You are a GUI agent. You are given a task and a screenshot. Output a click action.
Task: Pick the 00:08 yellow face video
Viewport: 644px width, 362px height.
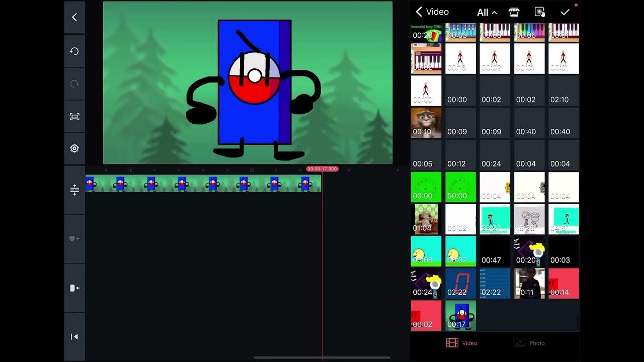click(x=426, y=251)
